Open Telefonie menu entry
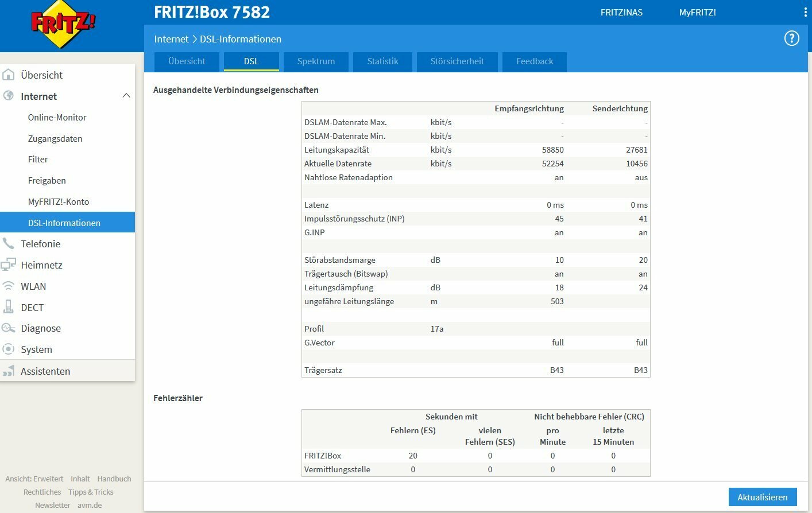Viewport: 812px width, 513px height. (40, 243)
